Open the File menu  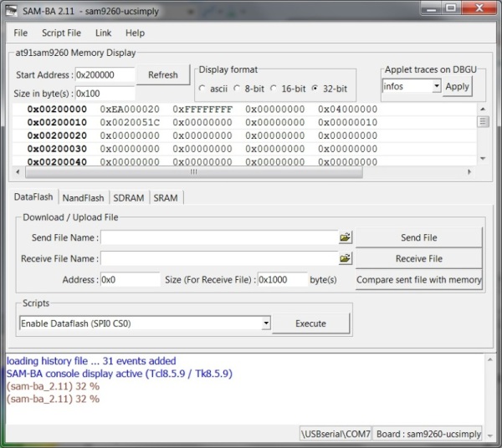(x=20, y=33)
